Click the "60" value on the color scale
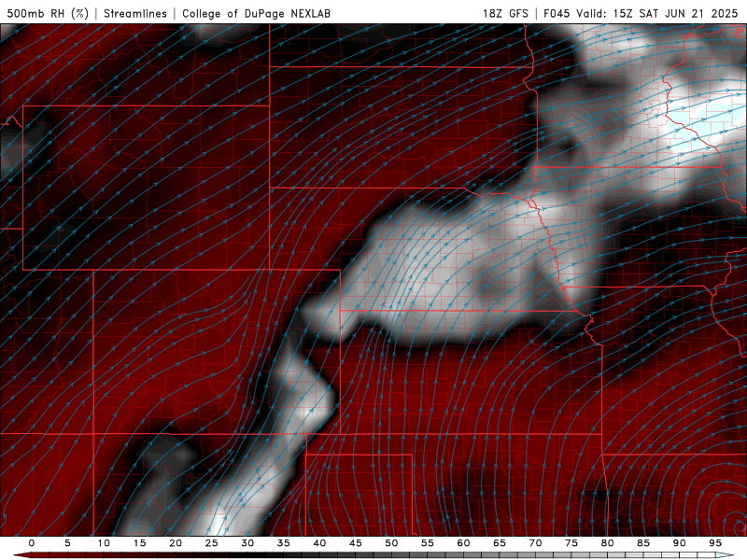 [x=463, y=543]
